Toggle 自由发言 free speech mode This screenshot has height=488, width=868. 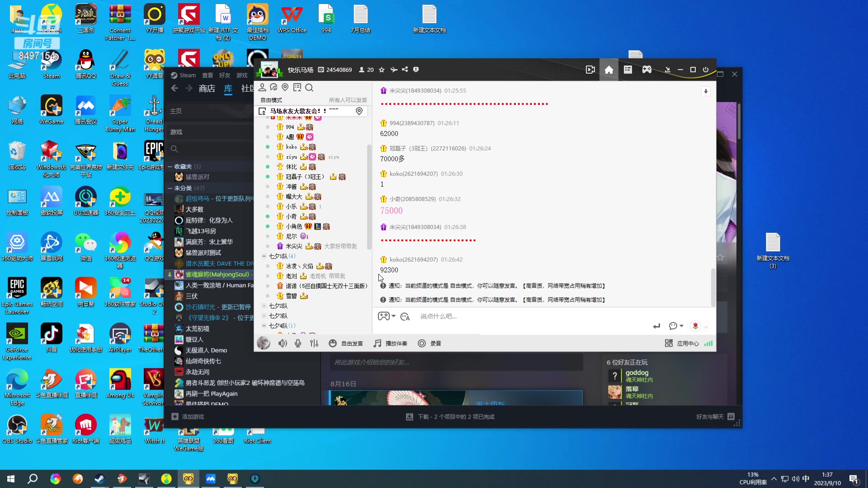coord(346,343)
